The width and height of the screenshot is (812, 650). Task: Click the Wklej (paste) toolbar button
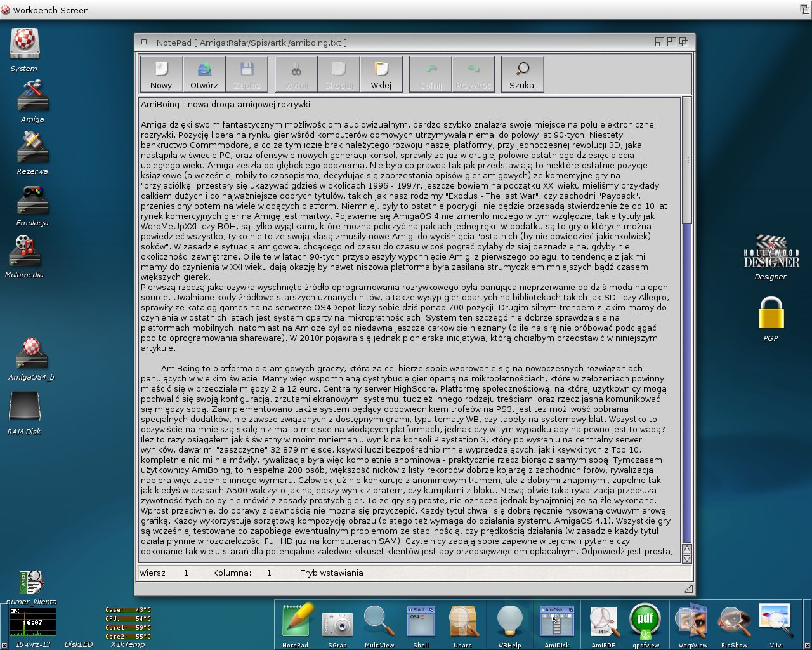[381, 74]
